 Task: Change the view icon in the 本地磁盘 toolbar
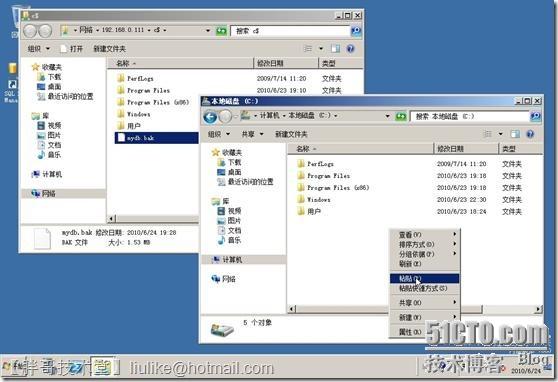click(488, 134)
